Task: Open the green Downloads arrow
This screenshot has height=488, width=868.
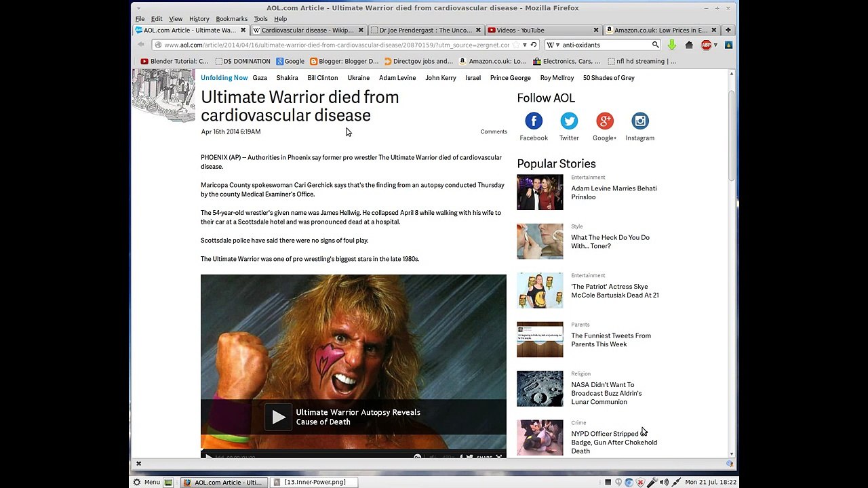Action: (x=671, y=45)
